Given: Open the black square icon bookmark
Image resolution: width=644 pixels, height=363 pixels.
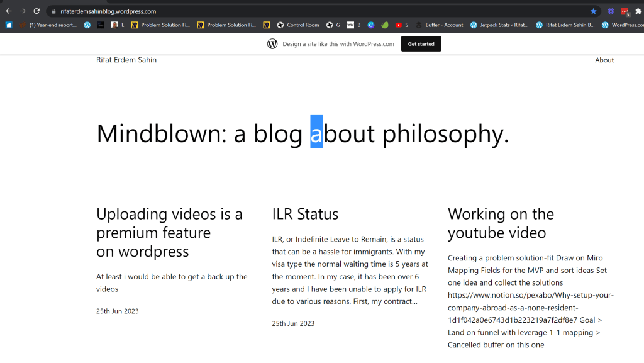Looking at the screenshot, I should (x=101, y=25).
